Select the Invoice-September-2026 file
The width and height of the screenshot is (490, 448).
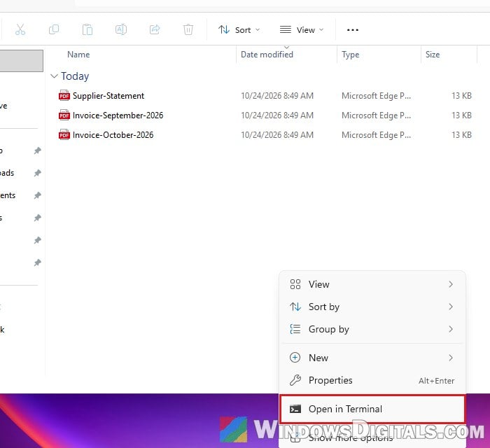tap(118, 115)
